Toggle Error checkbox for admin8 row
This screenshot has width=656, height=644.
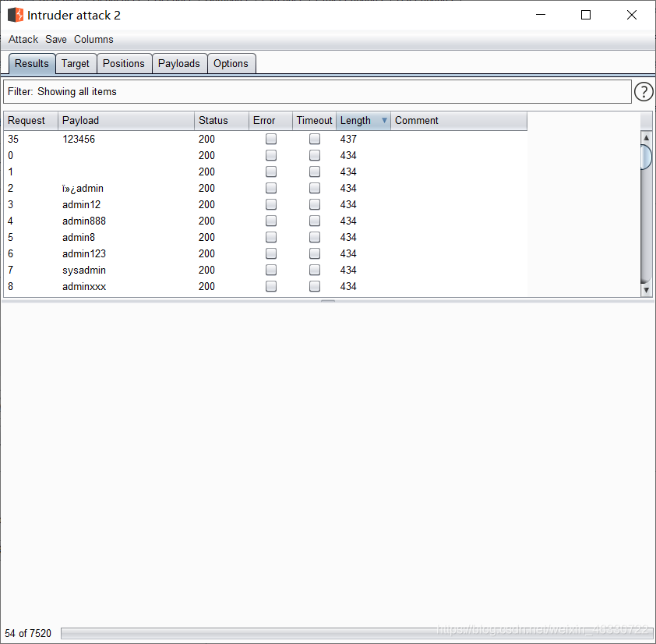point(271,237)
